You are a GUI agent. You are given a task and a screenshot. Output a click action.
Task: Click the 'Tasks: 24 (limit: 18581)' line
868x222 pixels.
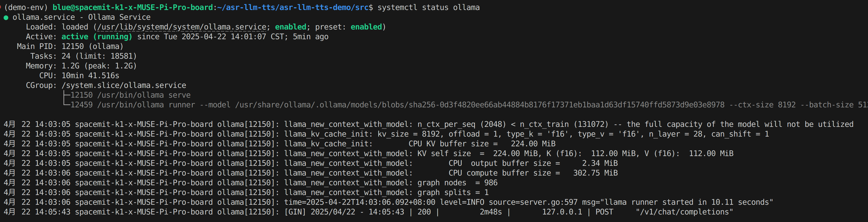tap(83, 56)
